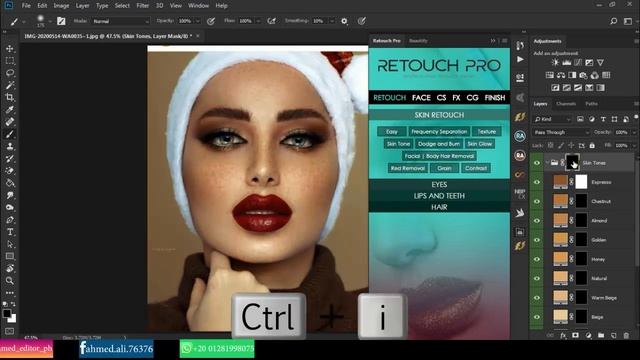Open the brush settings panel icon
The width and height of the screenshot is (640, 360).
tap(61, 21)
